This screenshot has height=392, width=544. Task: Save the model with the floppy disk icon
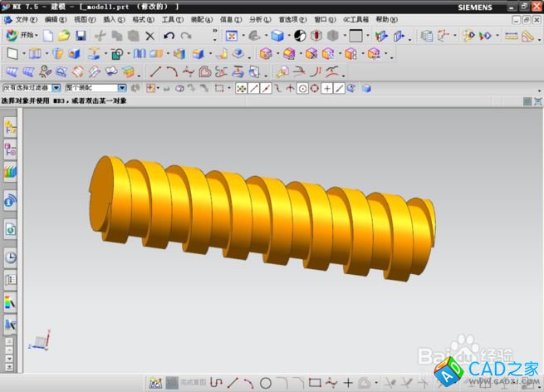[x=81, y=36]
